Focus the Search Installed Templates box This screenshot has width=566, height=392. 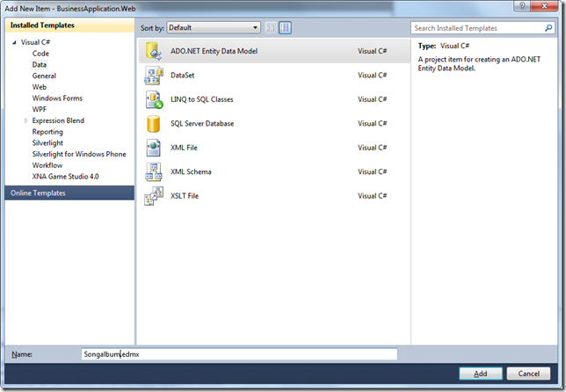tap(483, 28)
